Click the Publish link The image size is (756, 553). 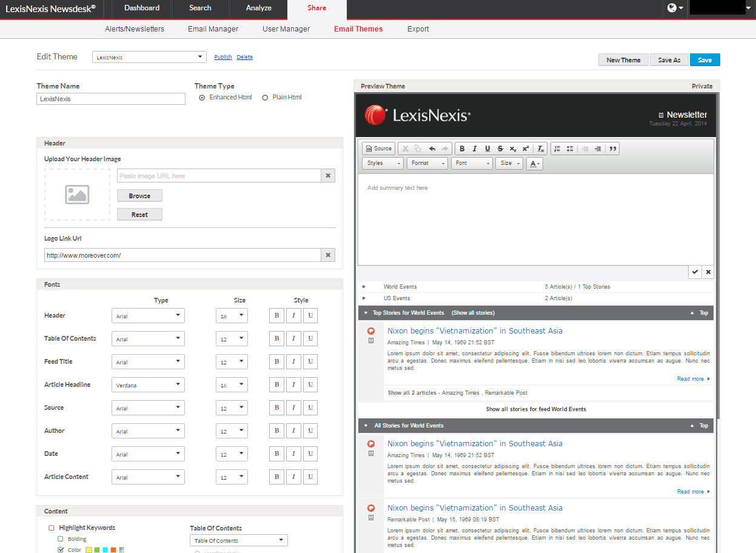tap(223, 57)
